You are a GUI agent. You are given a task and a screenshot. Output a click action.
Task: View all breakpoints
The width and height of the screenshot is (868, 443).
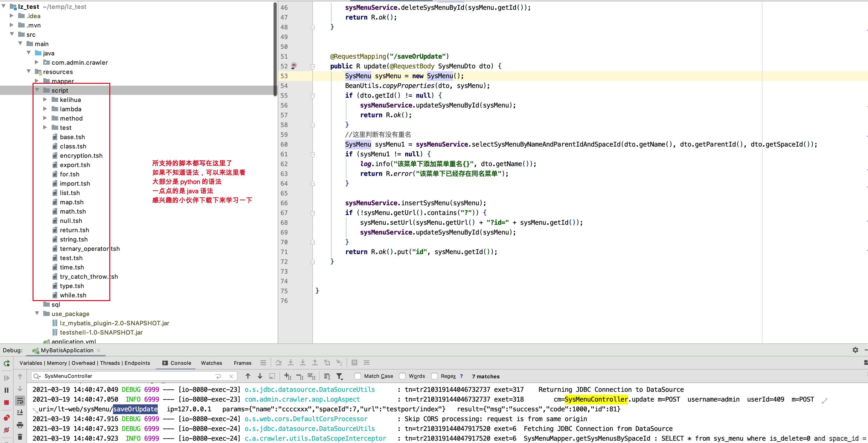point(7,418)
